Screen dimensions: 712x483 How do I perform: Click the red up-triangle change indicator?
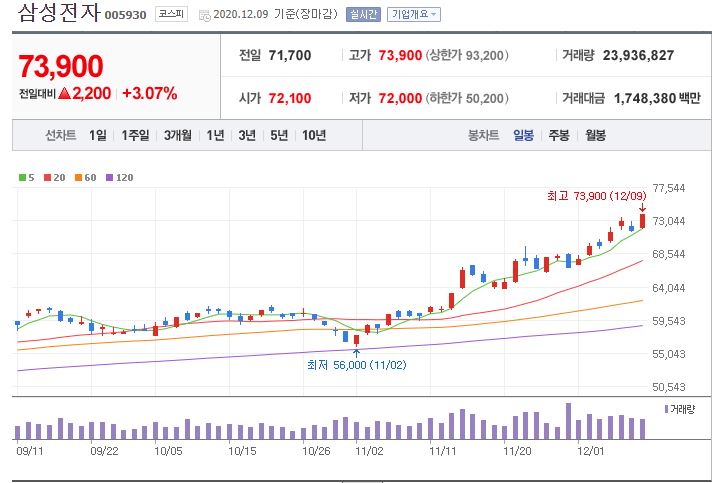(64, 94)
